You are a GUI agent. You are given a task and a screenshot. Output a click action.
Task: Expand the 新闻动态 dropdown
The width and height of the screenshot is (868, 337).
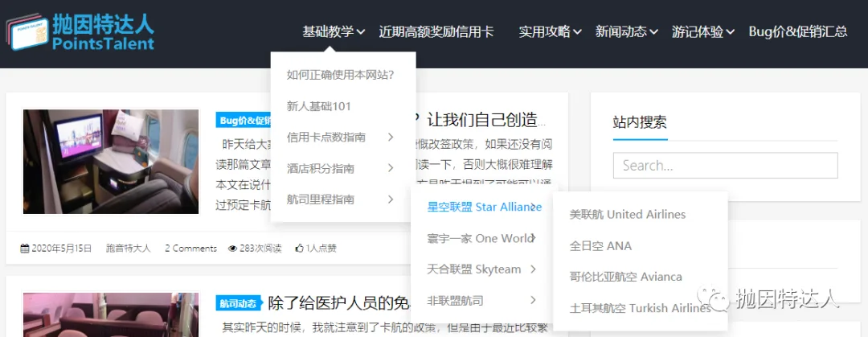click(x=626, y=31)
